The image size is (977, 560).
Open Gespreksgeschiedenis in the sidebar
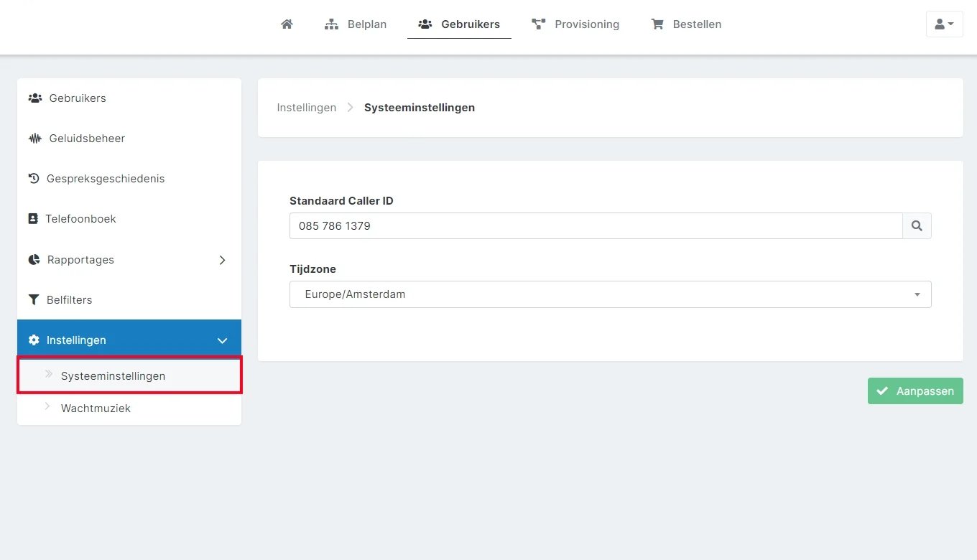coord(129,179)
